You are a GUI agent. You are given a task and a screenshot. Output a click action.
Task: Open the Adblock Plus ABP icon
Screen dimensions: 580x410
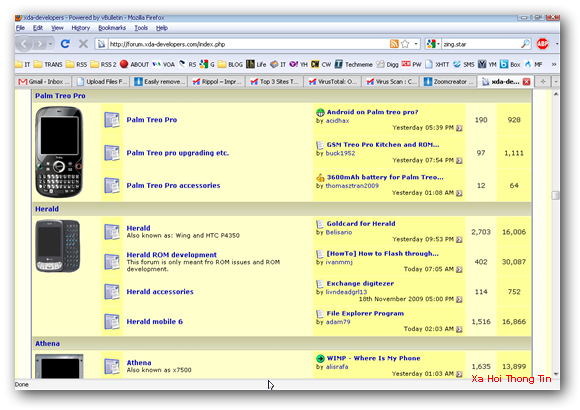(x=543, y=44)
